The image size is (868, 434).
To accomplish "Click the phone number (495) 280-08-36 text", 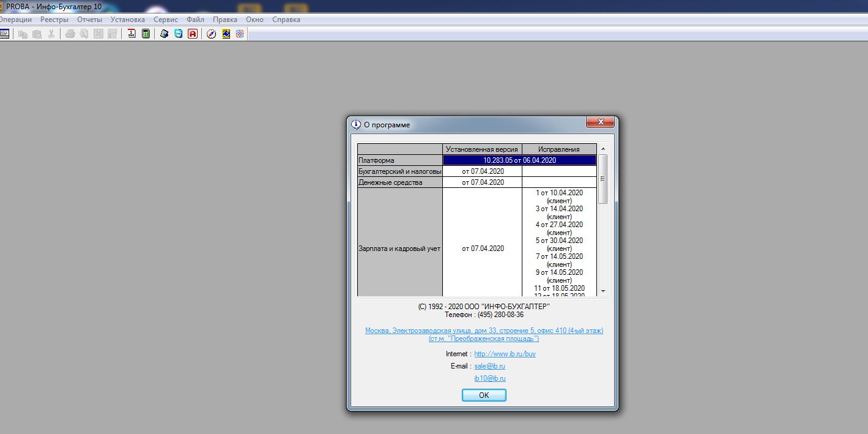I will coord(500,315).
